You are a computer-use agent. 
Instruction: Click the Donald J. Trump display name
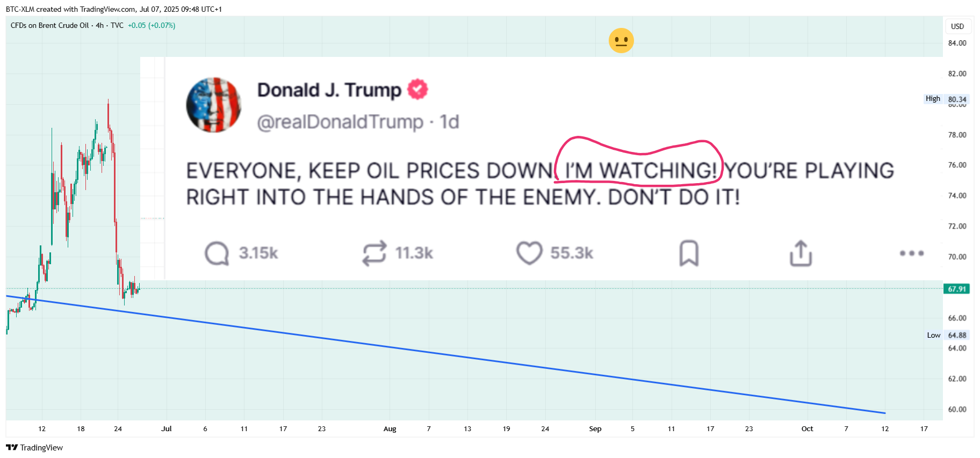click(x=329, y=90)
